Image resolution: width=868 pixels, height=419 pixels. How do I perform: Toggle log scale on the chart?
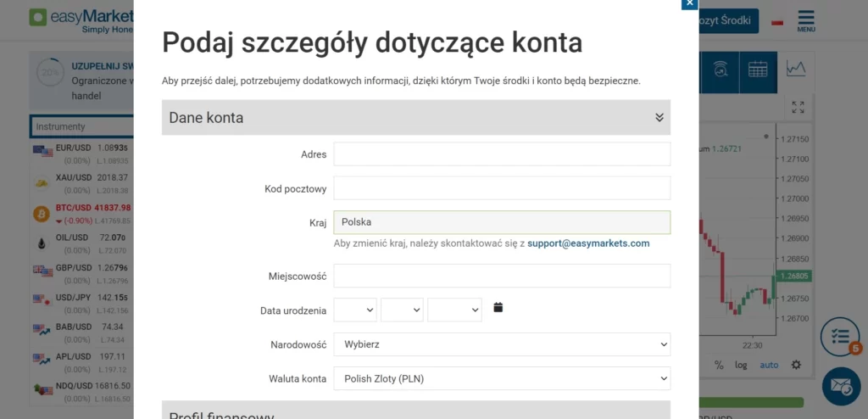pos(742,365)
